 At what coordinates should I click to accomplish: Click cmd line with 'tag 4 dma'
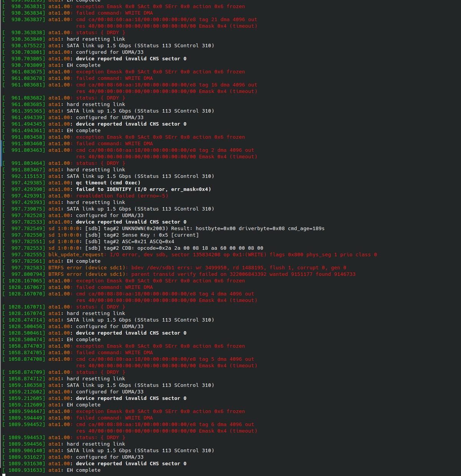tap(165, 294)
